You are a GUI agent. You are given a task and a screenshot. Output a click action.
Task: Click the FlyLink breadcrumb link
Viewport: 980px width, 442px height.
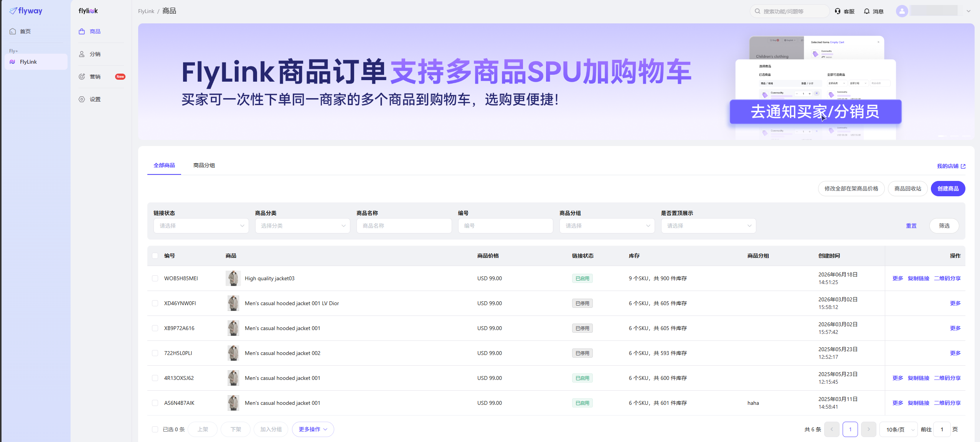[x=146, y=11]
